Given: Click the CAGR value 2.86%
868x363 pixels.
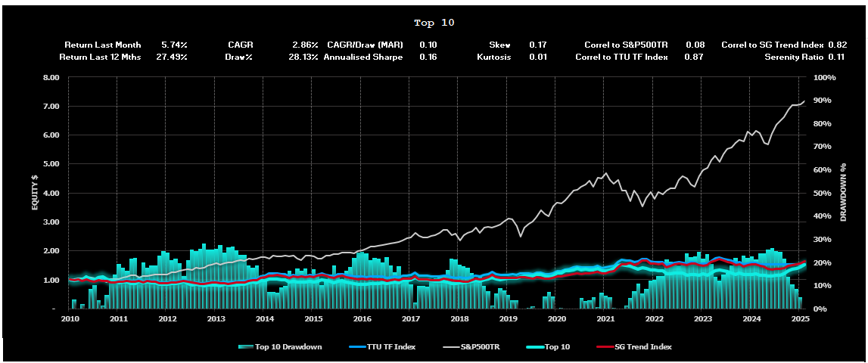Looking at the screenshot, I should click(306, 45).
